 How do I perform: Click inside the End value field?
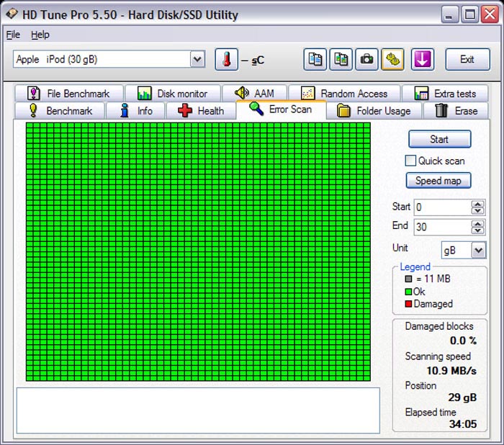pyautogui.click(x=441, y=227)
